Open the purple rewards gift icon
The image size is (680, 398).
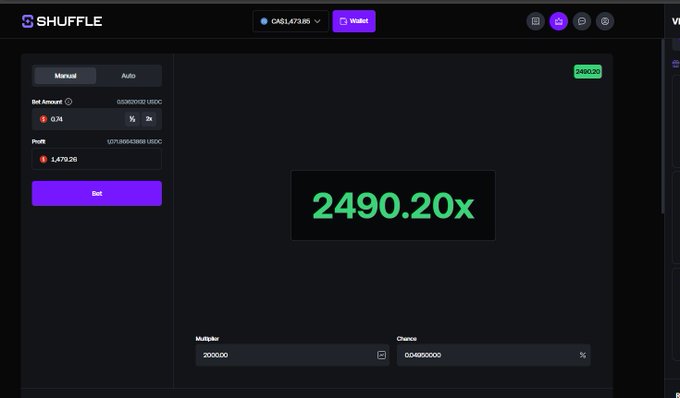click(x=559, y=21)
